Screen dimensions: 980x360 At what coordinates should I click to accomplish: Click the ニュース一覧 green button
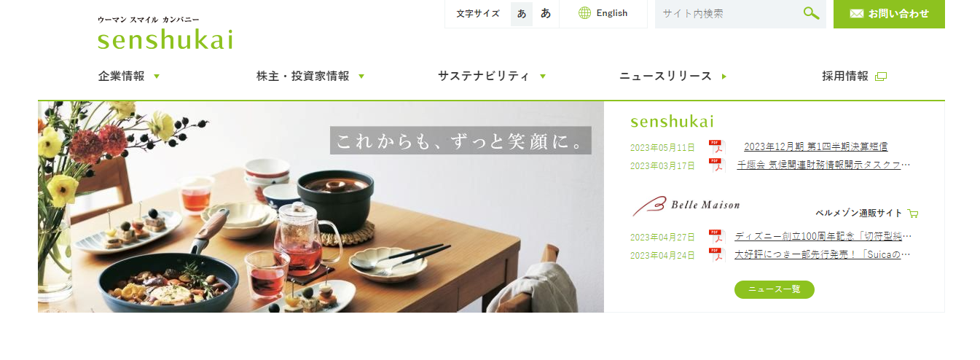(775, 289)
